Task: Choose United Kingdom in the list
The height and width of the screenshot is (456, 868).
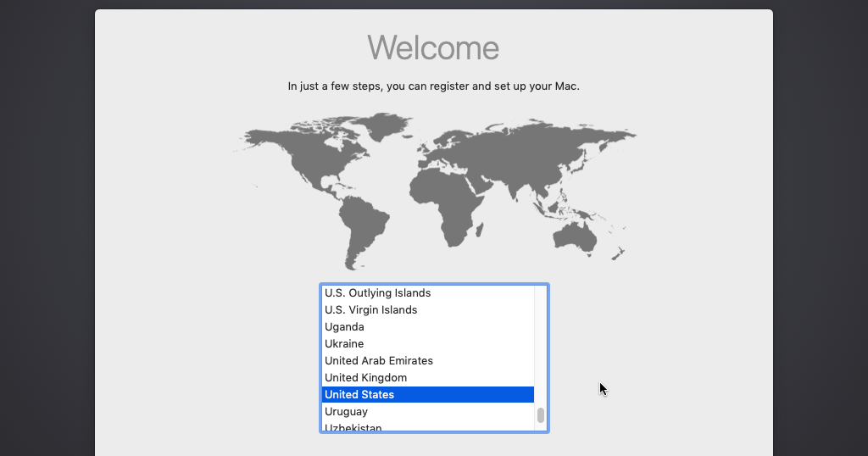Action: (428, 378)
